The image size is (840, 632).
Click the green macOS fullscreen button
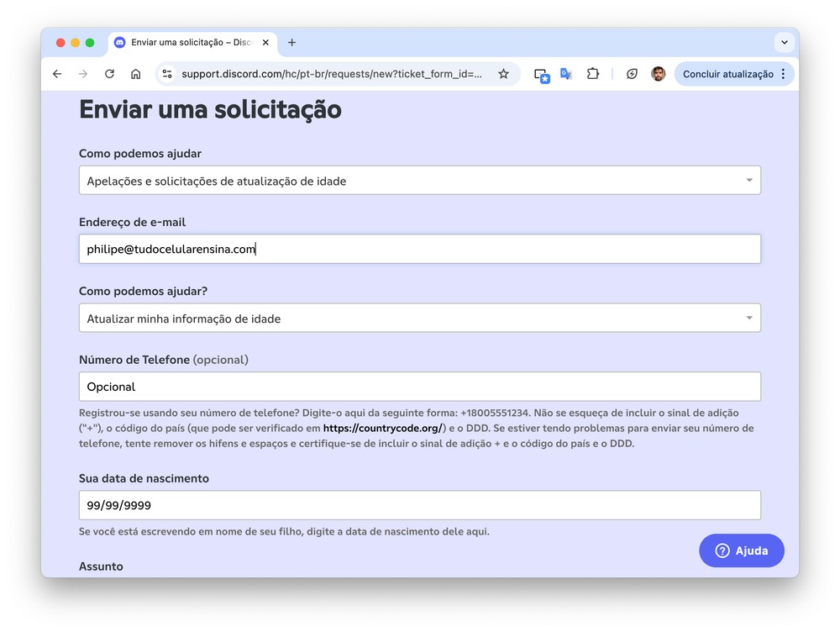click(90, 43)
